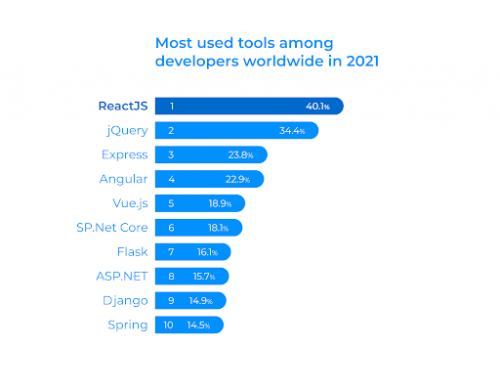
Task: Click the jQuery label text
Action: 127,131
